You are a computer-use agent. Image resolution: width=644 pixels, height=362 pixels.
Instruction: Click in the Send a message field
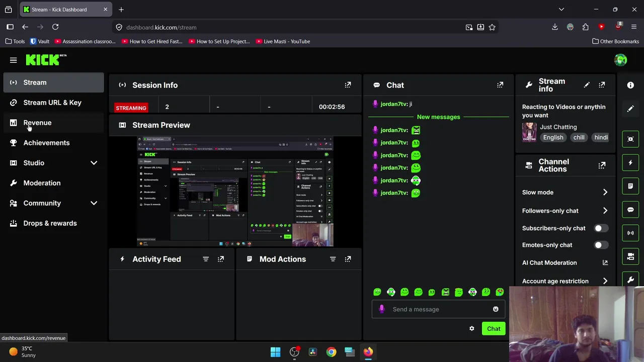(x=438, y=309)
